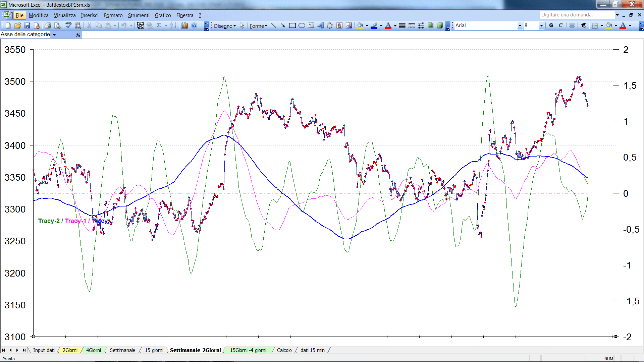
Task: Apply the blue Line Color swatch
Action: [x=374, y=25]
